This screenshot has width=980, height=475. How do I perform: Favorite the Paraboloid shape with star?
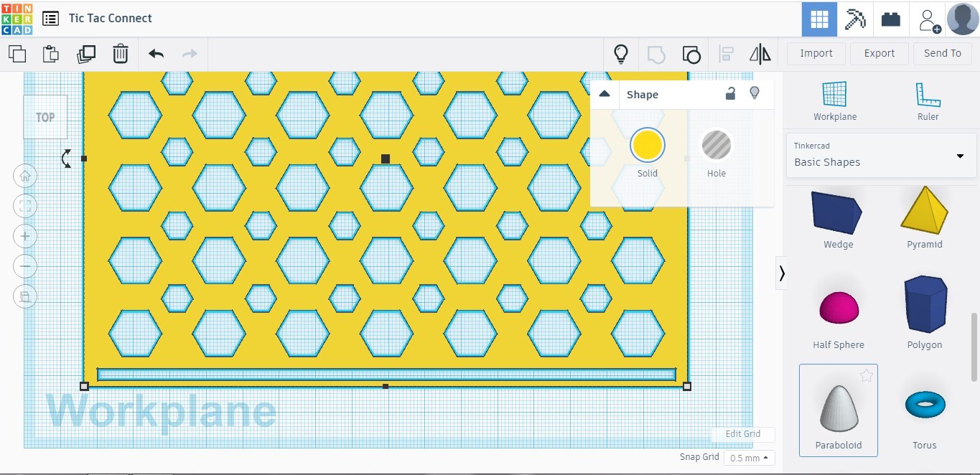click(867, 375)
